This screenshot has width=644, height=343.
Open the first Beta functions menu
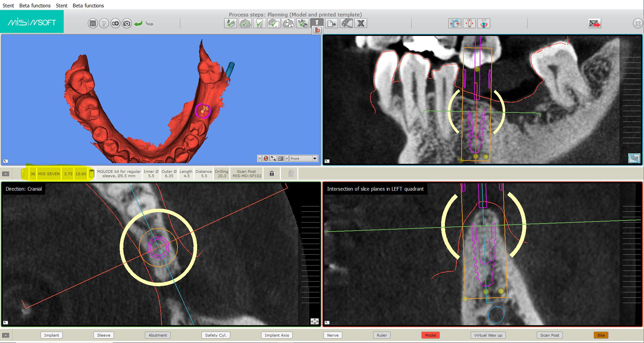click(35, 5)
